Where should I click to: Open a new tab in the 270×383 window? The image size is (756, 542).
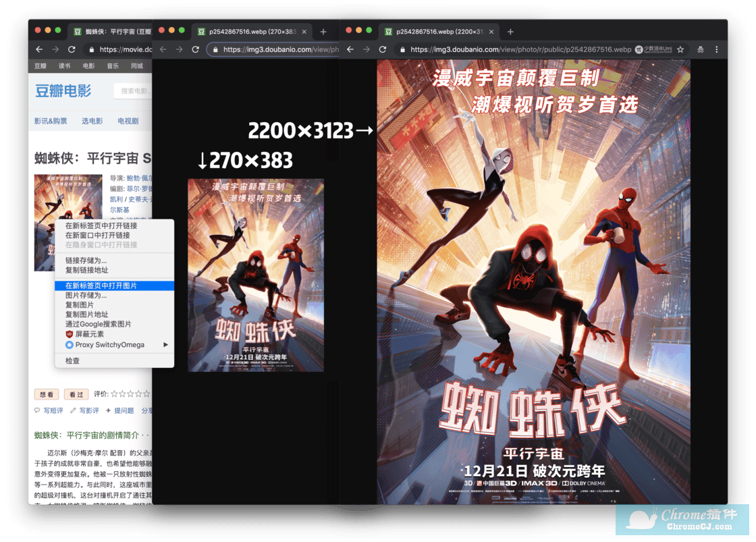tap(323, 32)
